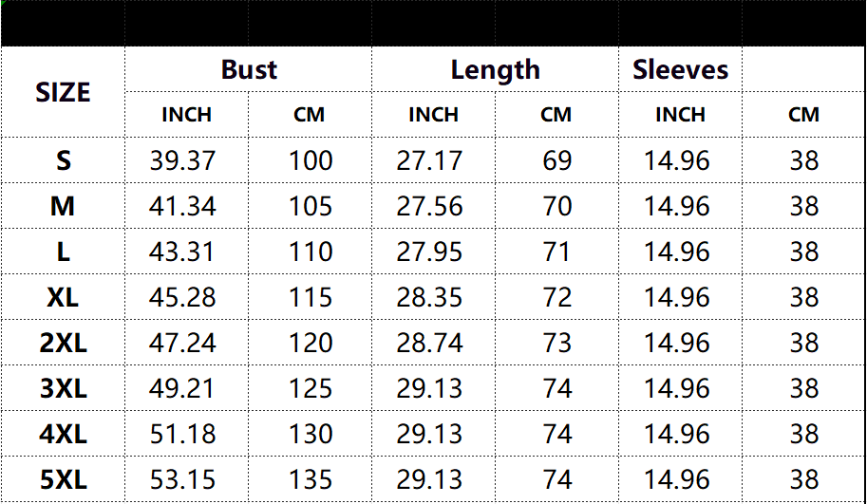
Task: Click the Sleeves header cell
Action: tap(680, 69)
